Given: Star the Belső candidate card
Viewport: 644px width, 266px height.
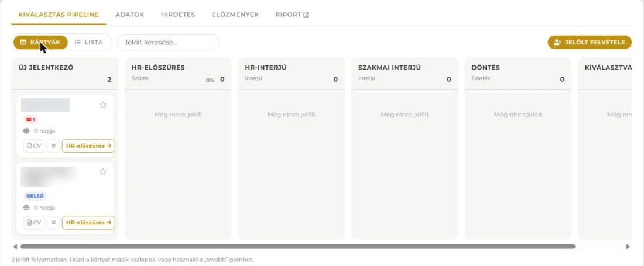Looking at the screenshot, I should pos(103,172).
